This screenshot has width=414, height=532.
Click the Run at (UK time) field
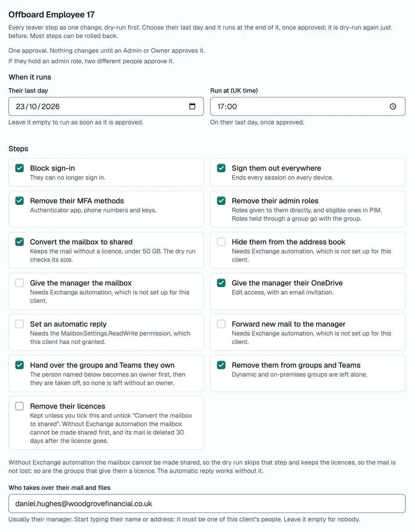tap(308, 107)
